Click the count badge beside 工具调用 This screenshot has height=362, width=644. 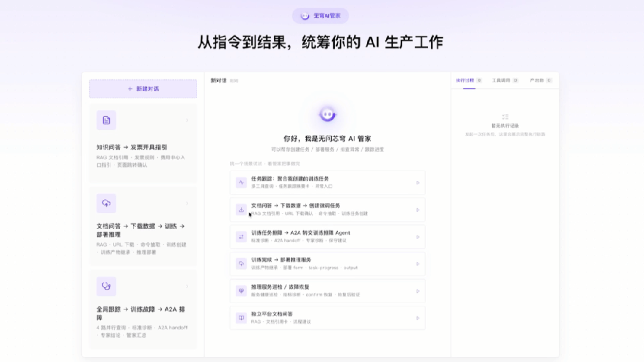(516, 81)
